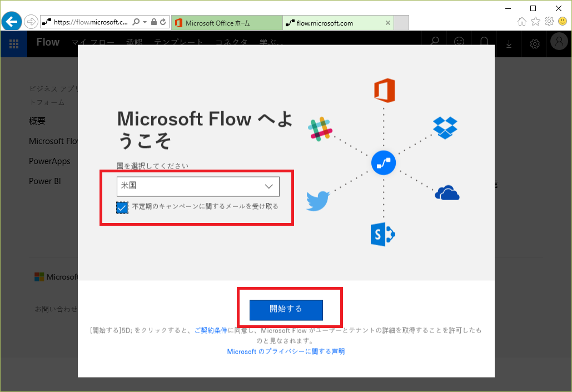The height and width of the screenshot is (392, 572).
Task: Click the OneDrive cloud icon
Action: (x=447, y=193)
